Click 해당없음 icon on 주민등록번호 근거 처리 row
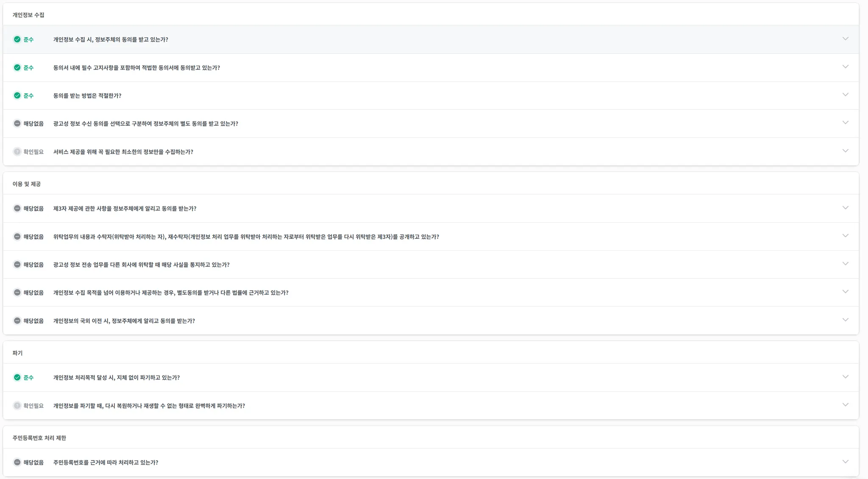The width and height of the screenshot is (868, 479). click(17, 462)
